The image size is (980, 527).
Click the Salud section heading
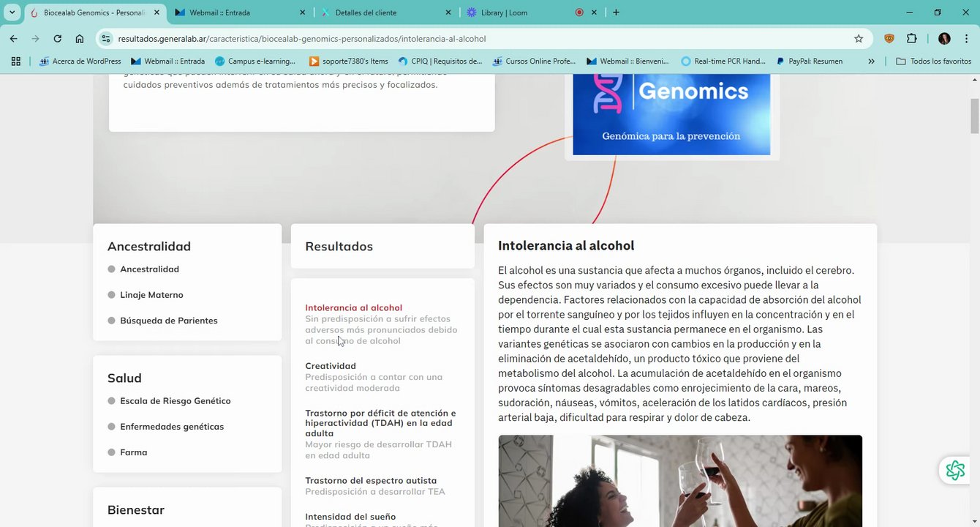[124, 378]
